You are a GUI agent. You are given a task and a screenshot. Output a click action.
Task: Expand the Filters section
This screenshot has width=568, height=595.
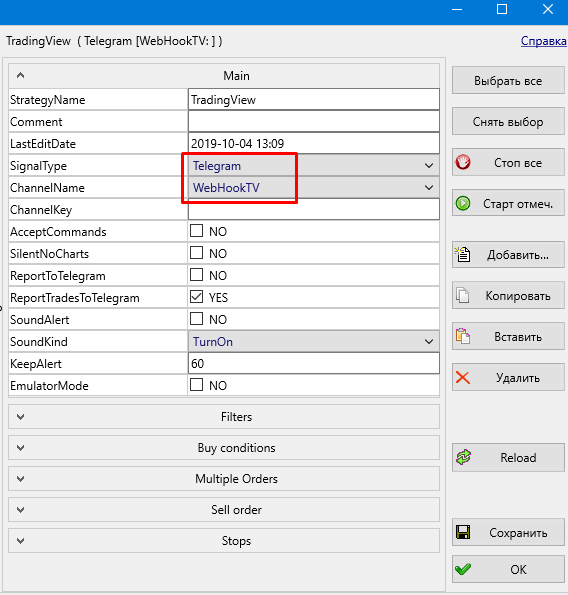coord(224,417)
